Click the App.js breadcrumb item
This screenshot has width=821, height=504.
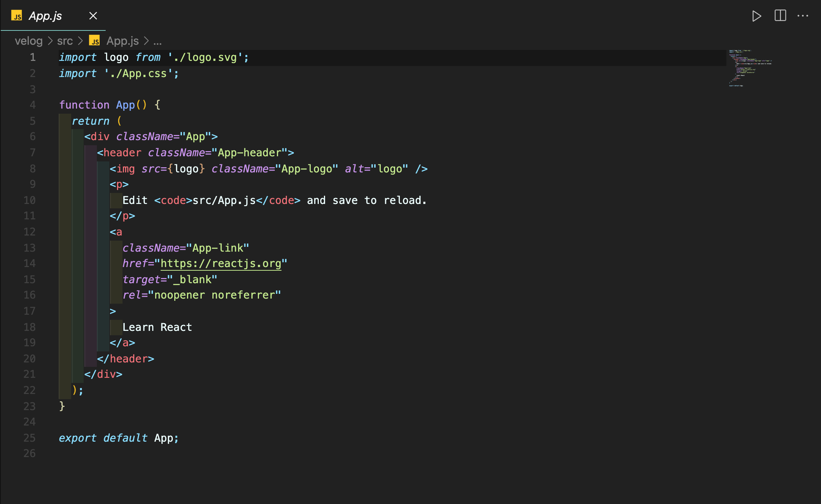123,41
